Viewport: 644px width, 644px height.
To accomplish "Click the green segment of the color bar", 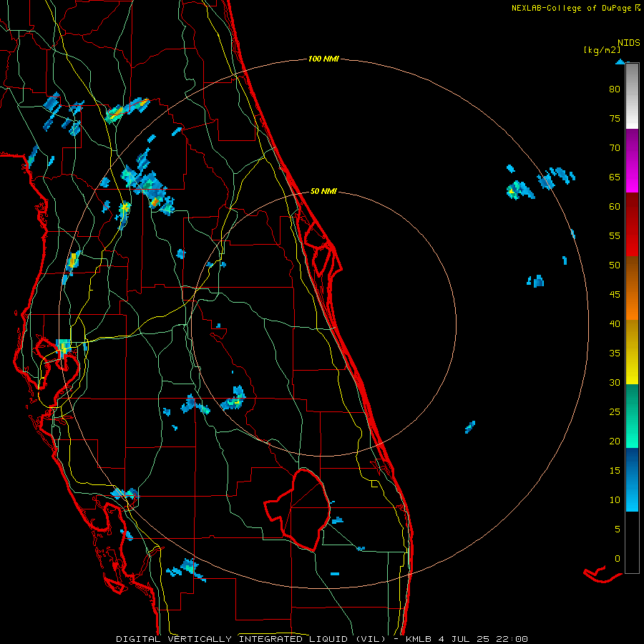I will 632,416.
